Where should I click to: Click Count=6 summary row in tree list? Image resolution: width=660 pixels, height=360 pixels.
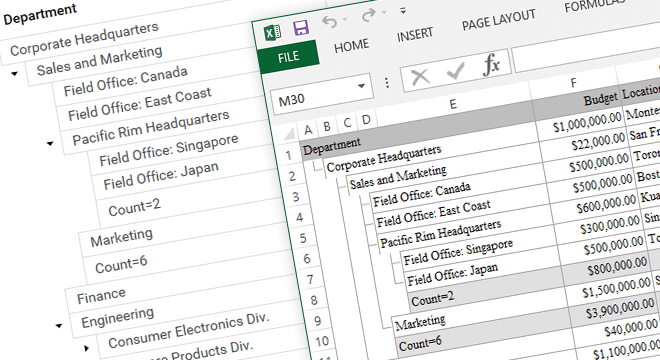121,264
